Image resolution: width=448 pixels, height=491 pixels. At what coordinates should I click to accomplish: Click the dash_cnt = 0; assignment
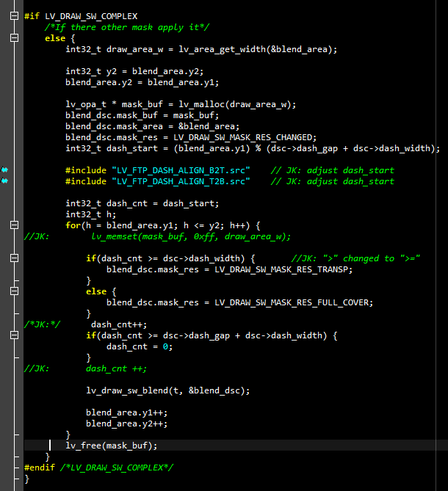[x=140, y=346]
